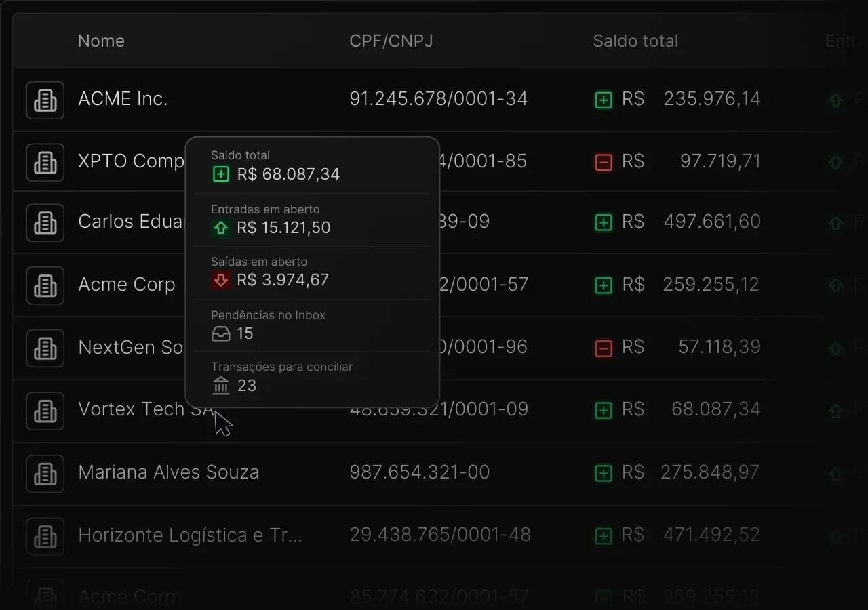Open the ACME Inc. company name
Viewport: 868px width, 610px height.
point(123,99)
